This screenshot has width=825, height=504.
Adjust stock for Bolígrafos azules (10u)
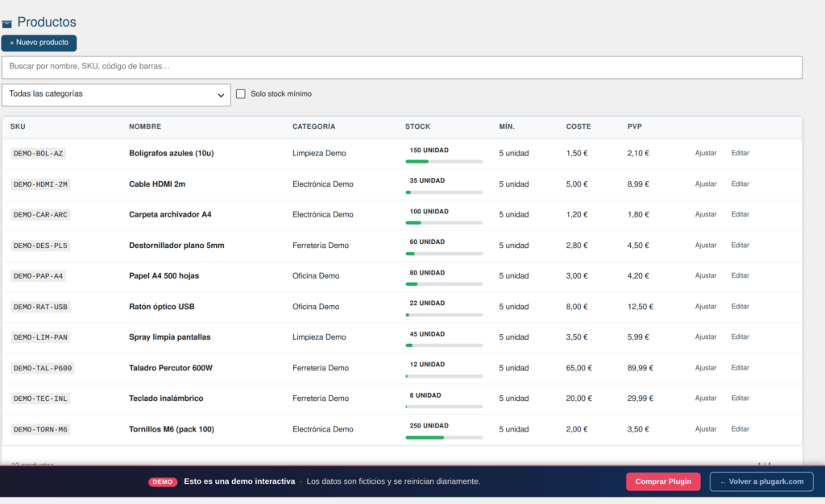click(x=706, y=153)
